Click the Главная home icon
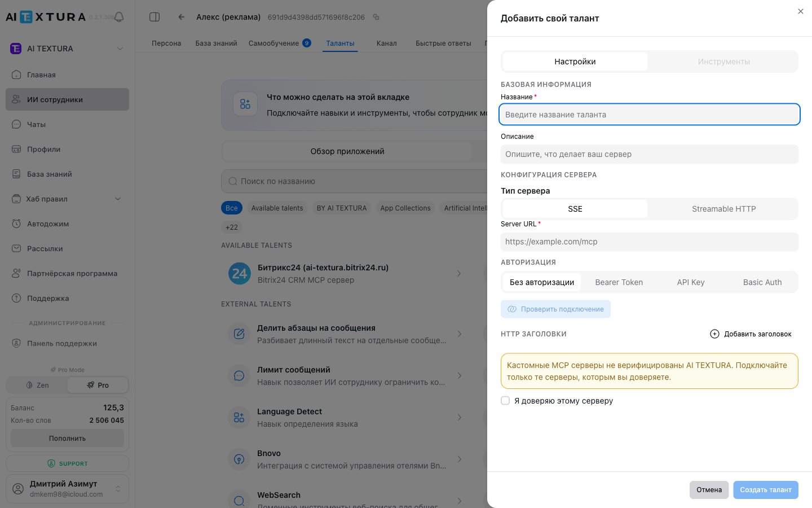The width and height of the screenshot is (812, 508). 16,75
